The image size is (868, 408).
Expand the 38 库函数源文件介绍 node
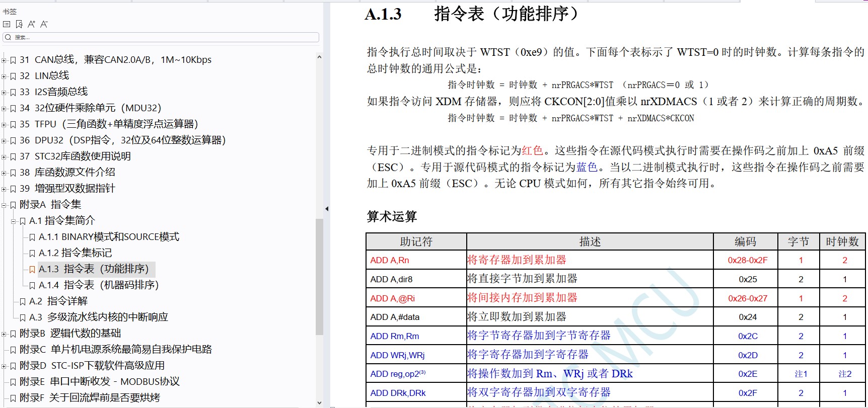click(x=4, y=173)
